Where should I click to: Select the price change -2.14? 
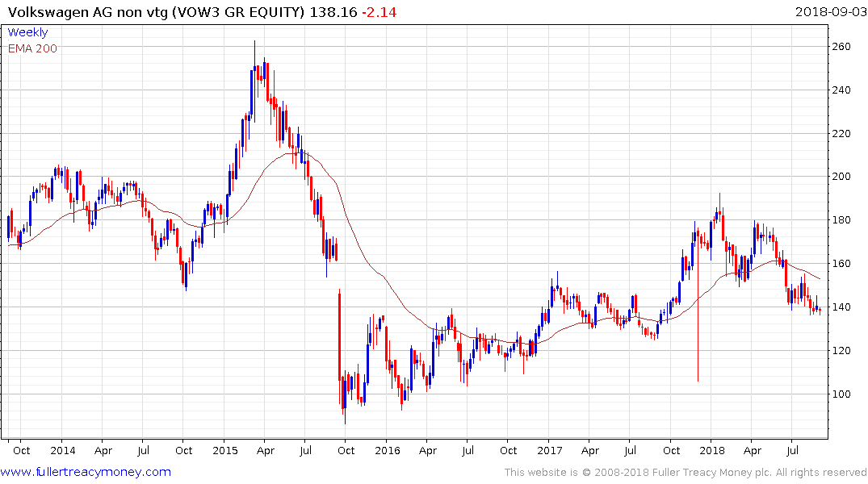[x=379, y=12]
